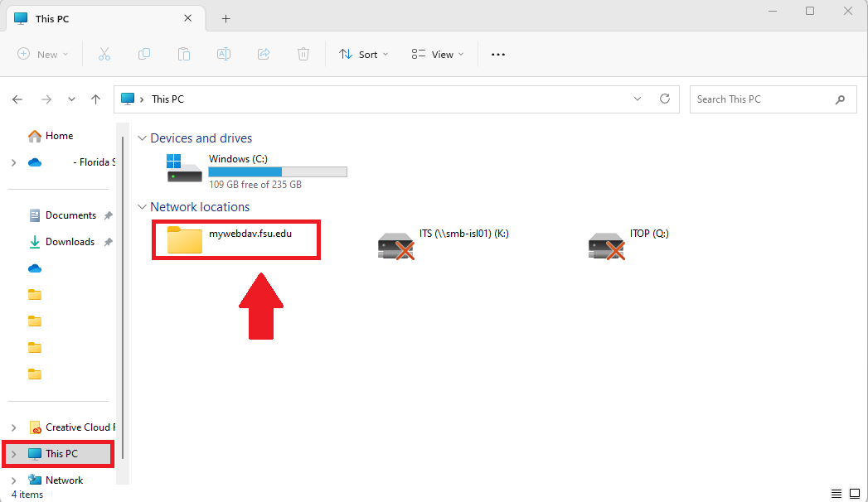Image resolution: width=868 pixels, height=502 pixels.
Task: Select the Cut icon in the toolbar
Action: [104, 54]
